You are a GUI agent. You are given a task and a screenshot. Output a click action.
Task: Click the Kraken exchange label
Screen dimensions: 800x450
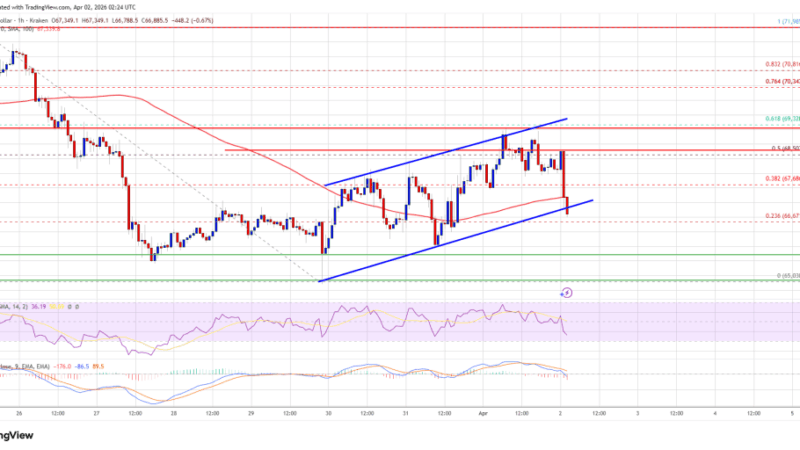coord(39,21)
